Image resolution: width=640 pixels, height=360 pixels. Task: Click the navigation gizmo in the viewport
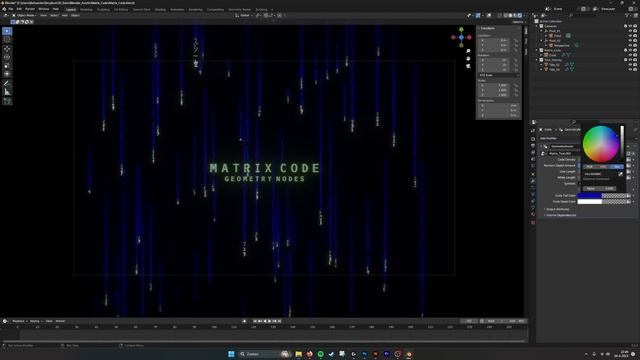click(x=461, y=37)
